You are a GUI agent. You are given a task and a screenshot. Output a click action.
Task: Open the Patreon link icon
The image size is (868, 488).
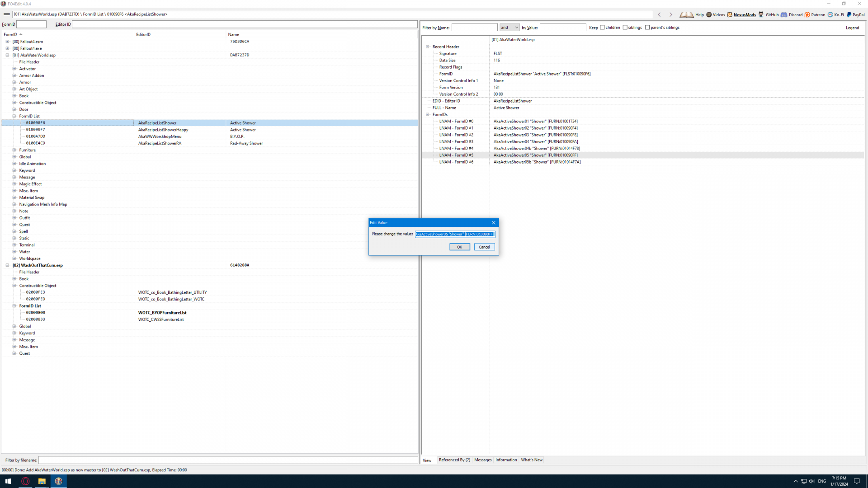pos(807,14)
